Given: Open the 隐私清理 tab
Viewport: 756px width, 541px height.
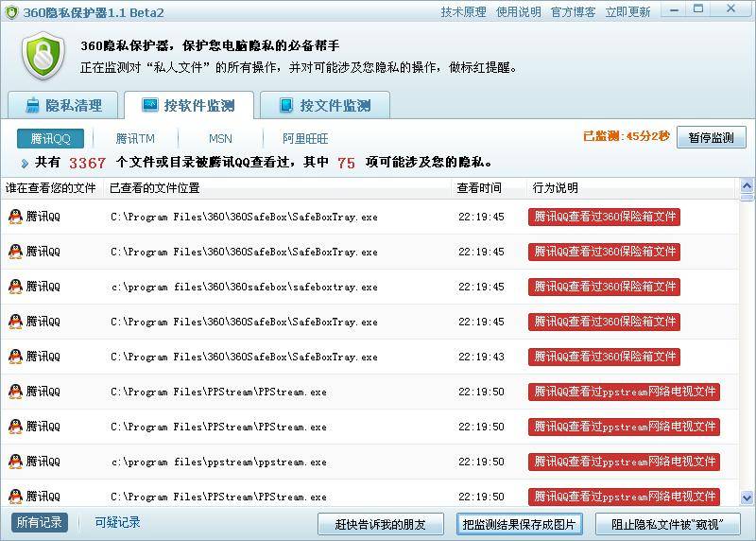Looking at the screenshot, I should 62,105.
